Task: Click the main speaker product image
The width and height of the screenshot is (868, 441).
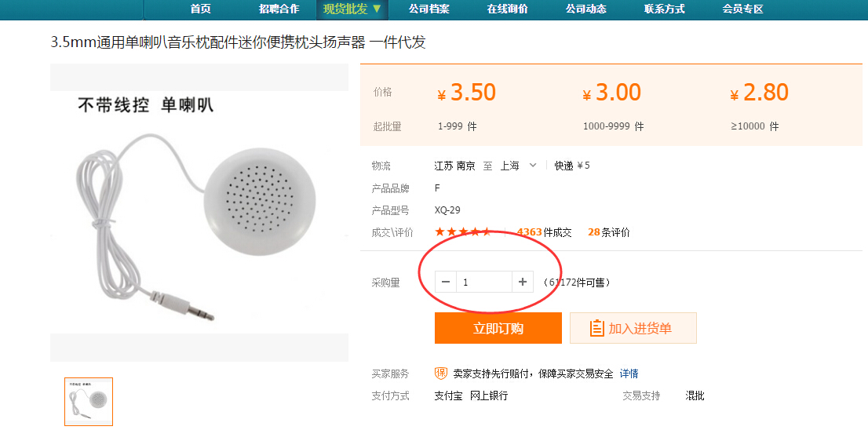Action: click(199, 213)
